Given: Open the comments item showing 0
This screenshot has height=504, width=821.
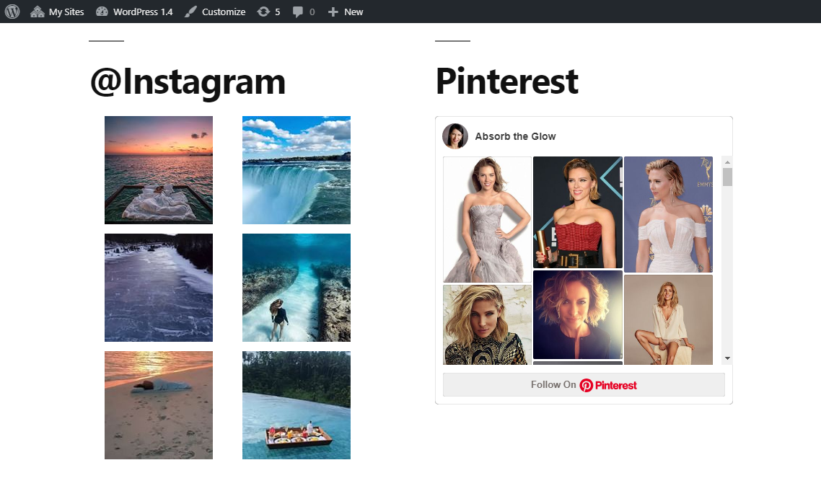Looking at the screenshot, I should [x=304, y=12].
